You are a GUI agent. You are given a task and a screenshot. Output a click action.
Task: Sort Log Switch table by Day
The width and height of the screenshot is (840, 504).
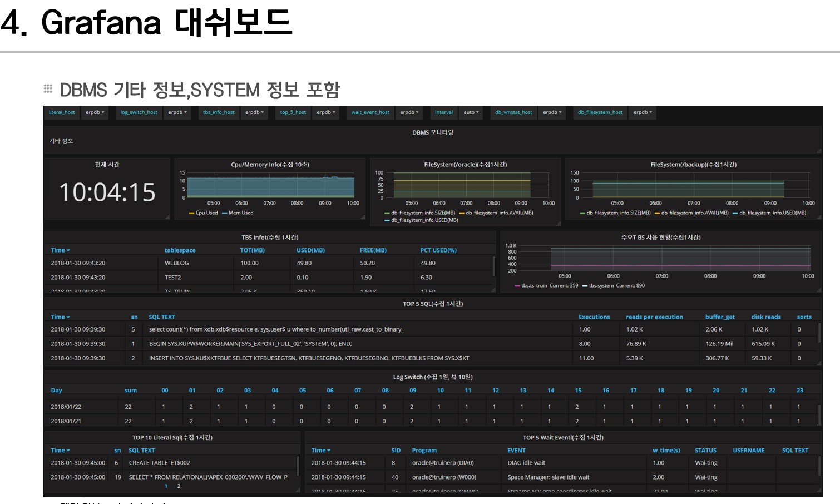(56, 391)
